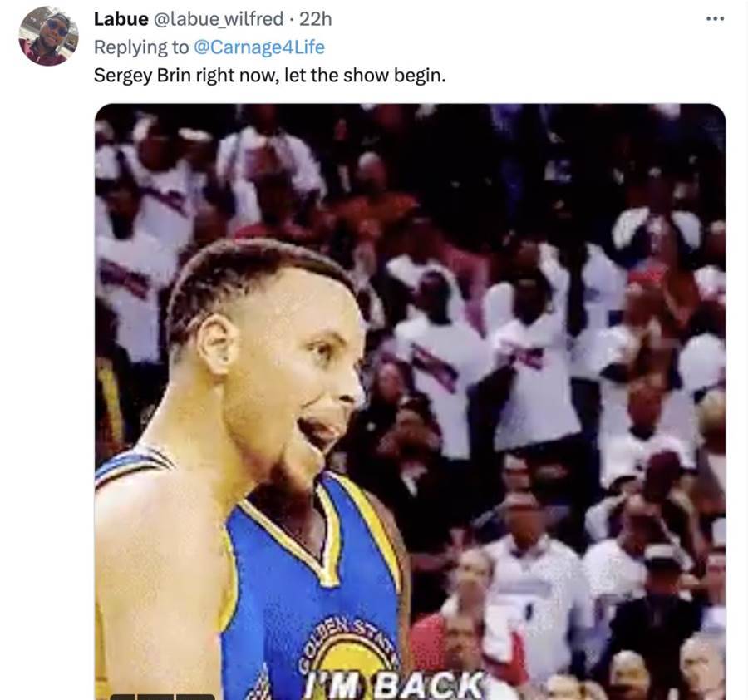Screen dimensions: 748x700
Task: Click the player's ear in the GIF
Action: [218, 344]
